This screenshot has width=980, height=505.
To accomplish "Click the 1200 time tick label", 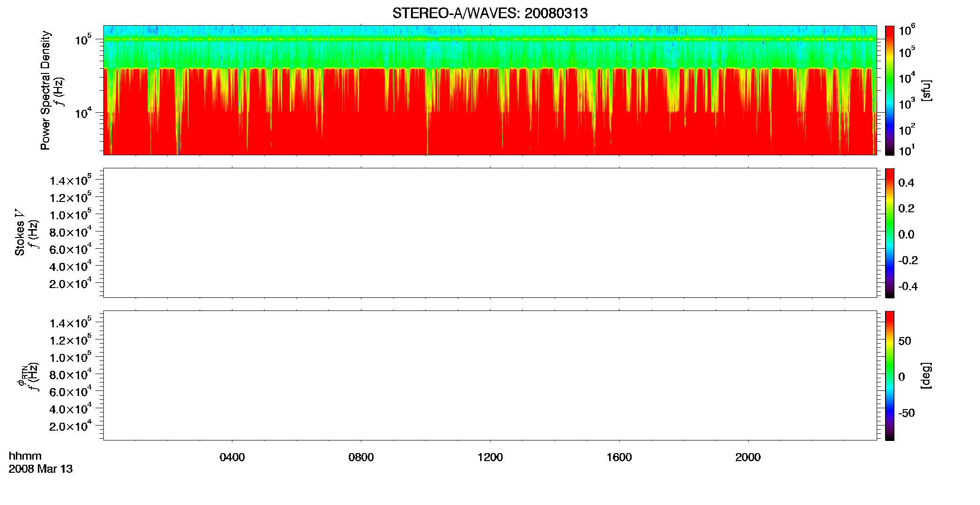I will [490, 457].
